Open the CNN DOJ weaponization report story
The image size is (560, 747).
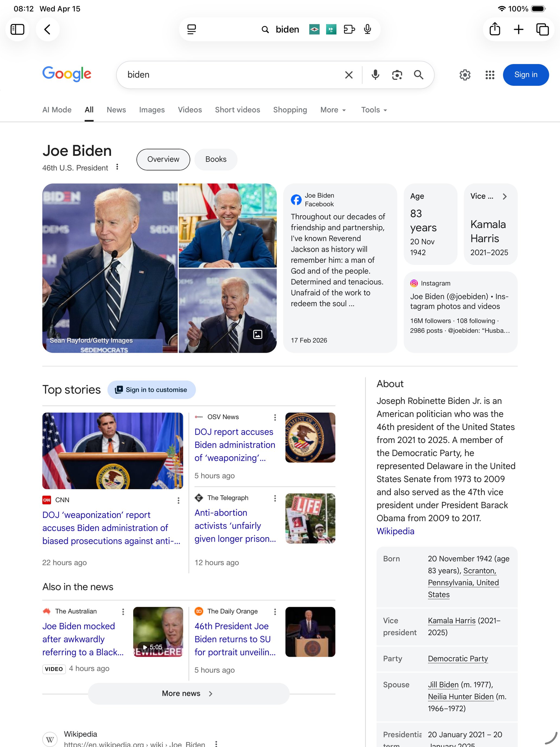[111, 528]
